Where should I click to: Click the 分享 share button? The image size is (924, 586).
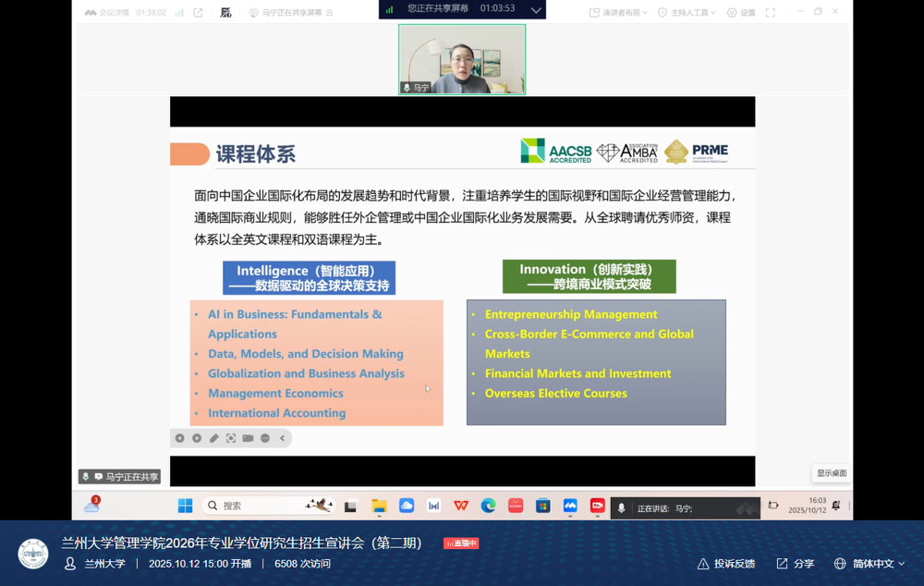coord(796,564)
